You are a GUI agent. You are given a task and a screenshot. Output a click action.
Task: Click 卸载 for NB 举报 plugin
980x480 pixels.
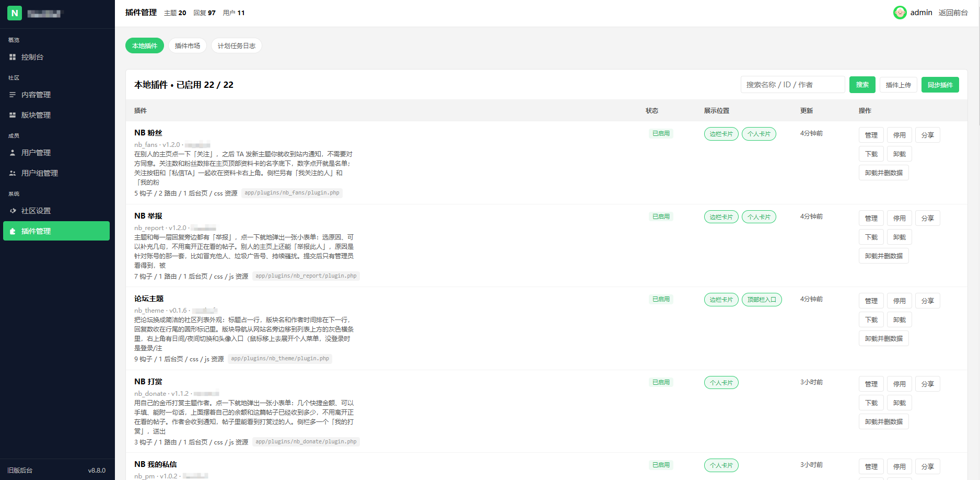pyautogui.click(x=900, y=237)
